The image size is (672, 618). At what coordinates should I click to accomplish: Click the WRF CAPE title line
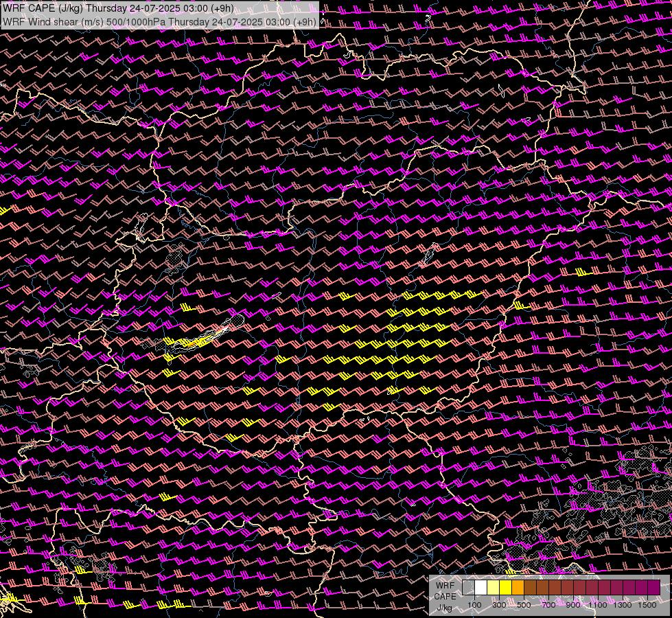tap(118, 8)
